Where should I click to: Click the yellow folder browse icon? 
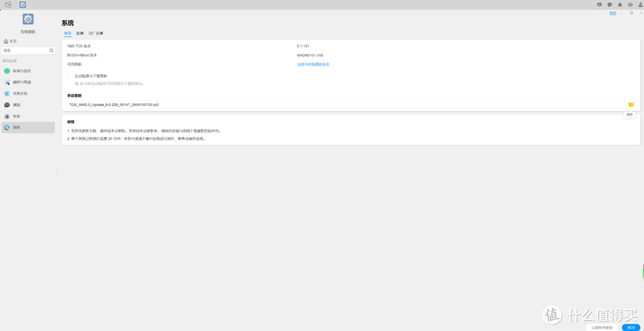(x=631, y=104)
